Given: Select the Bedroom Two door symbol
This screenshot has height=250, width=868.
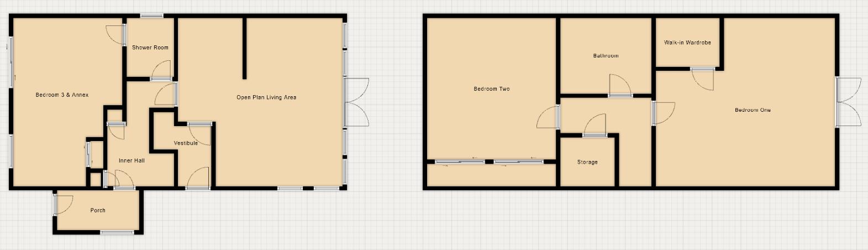Looking at the screenshot, I should tap(549, 117).
